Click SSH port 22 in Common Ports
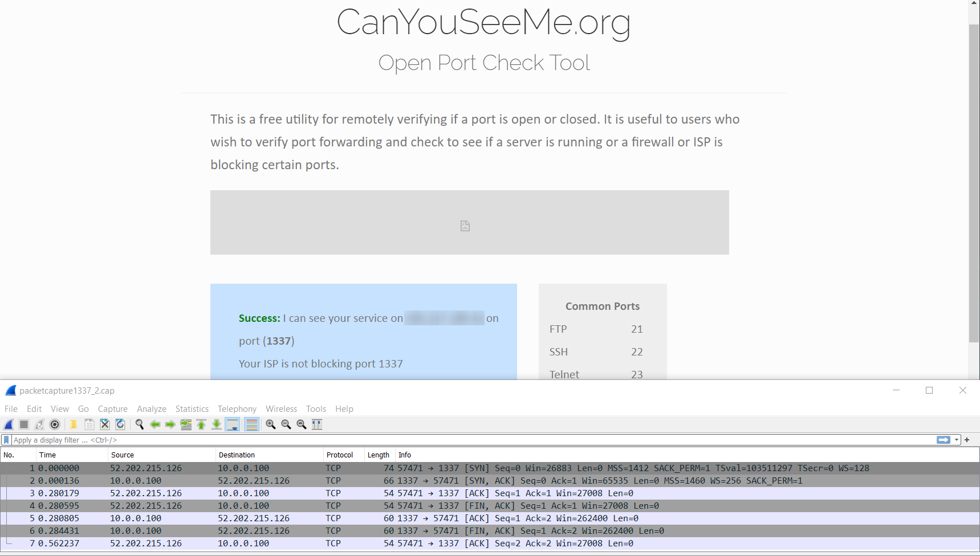980x556 pixels. coord(596,352)
